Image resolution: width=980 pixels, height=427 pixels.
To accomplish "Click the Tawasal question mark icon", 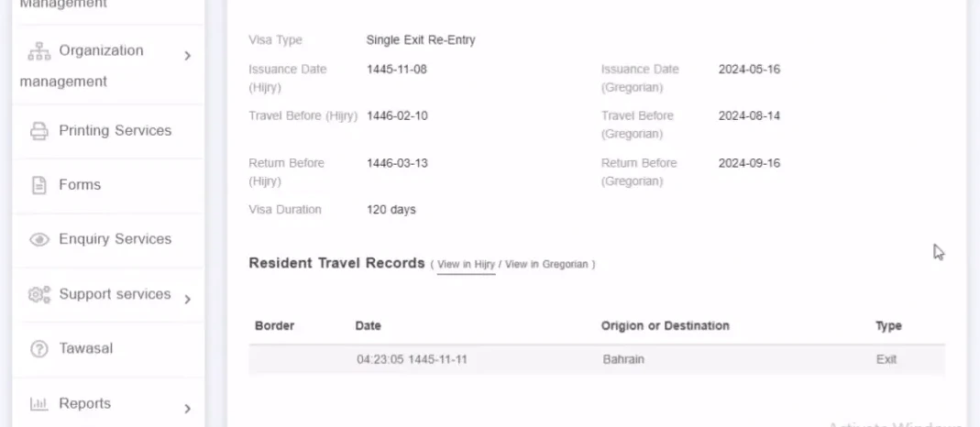I will 39,349.
